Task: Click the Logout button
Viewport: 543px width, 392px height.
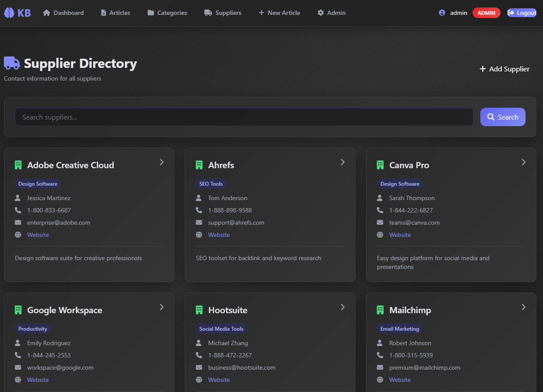Action: [522, 13]
